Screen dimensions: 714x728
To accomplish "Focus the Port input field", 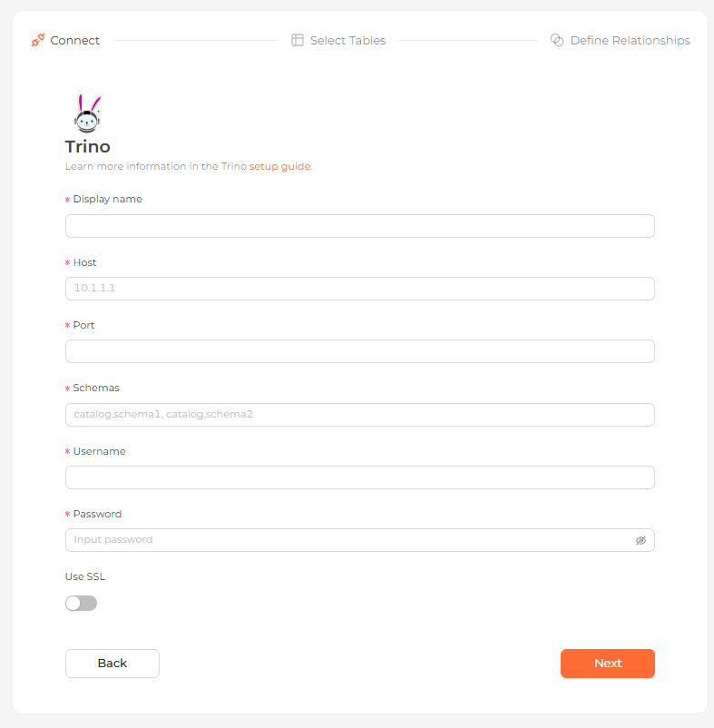I will coord(360,351).
